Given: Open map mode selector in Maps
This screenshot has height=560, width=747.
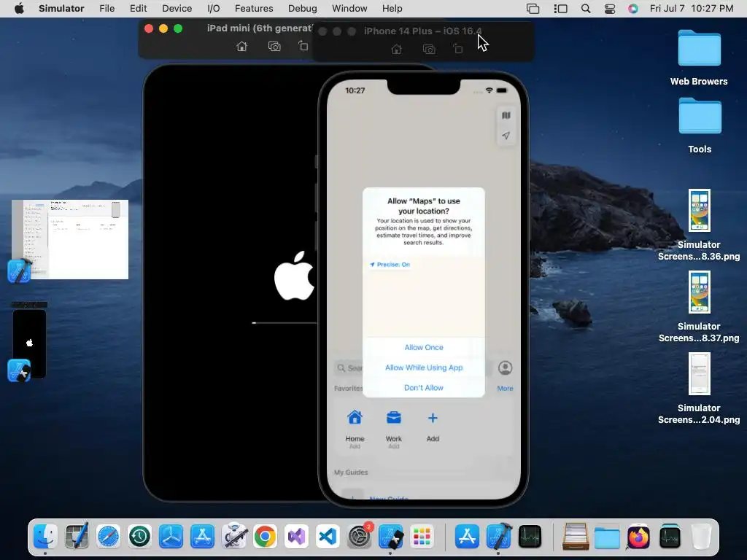Looking at the screenshot, I should (x=506, y=115).
